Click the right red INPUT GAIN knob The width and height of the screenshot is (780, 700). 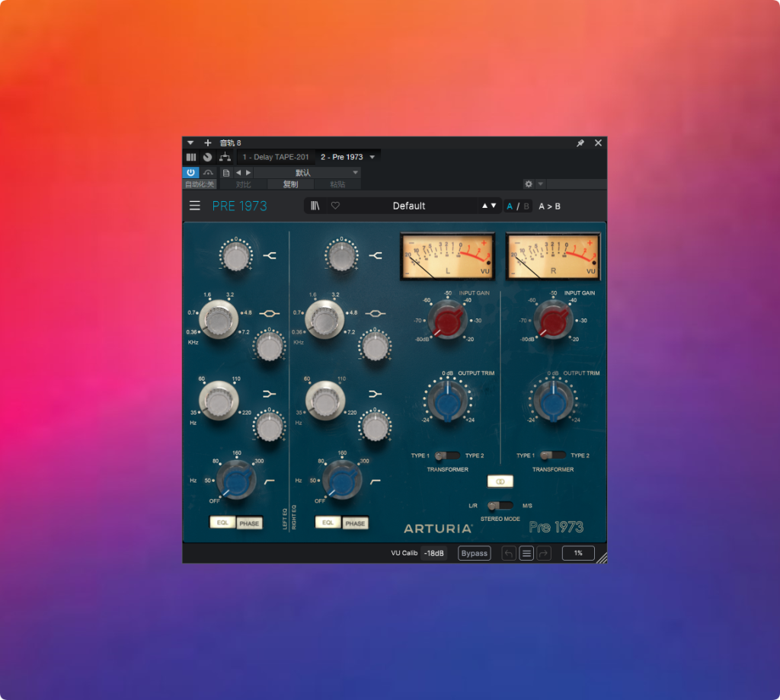point(553,320)
